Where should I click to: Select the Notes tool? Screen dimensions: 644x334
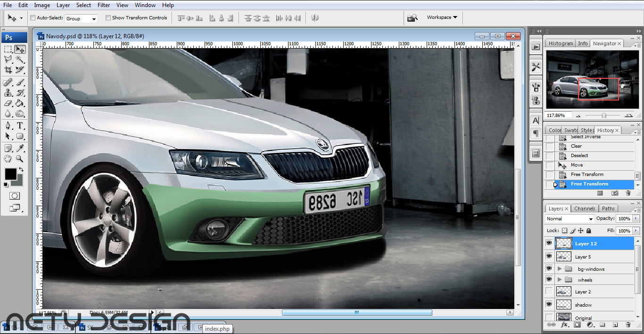coord(8,149)
